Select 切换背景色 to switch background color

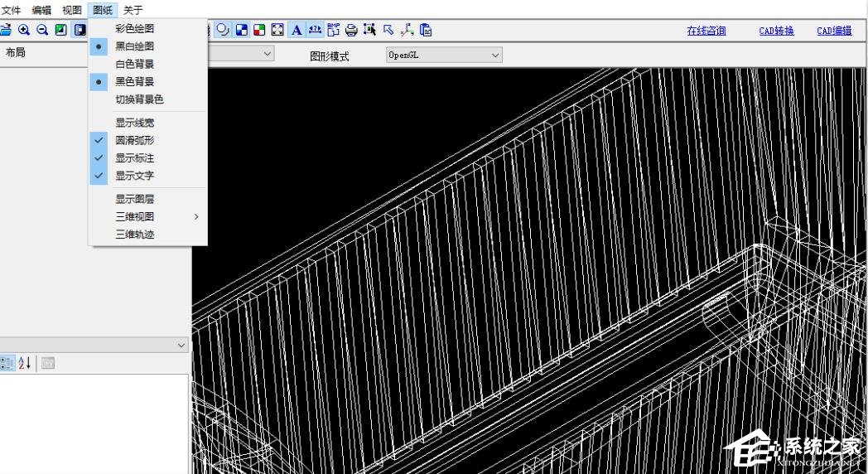(139, 99)
